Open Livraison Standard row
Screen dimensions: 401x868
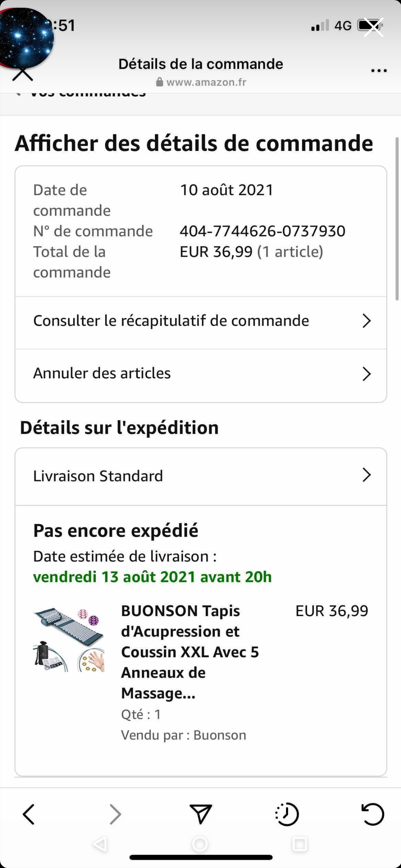click(x=201, y=476)
